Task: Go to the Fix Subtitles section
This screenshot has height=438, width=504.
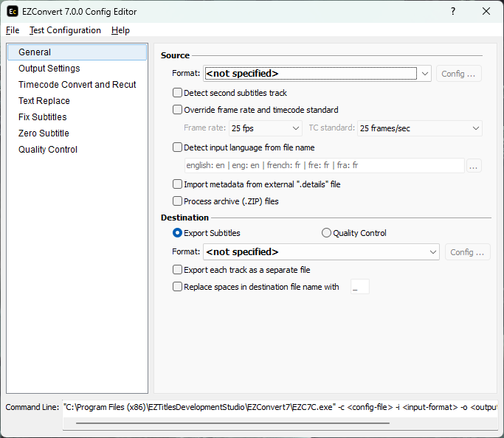Action: click(42, 117)
